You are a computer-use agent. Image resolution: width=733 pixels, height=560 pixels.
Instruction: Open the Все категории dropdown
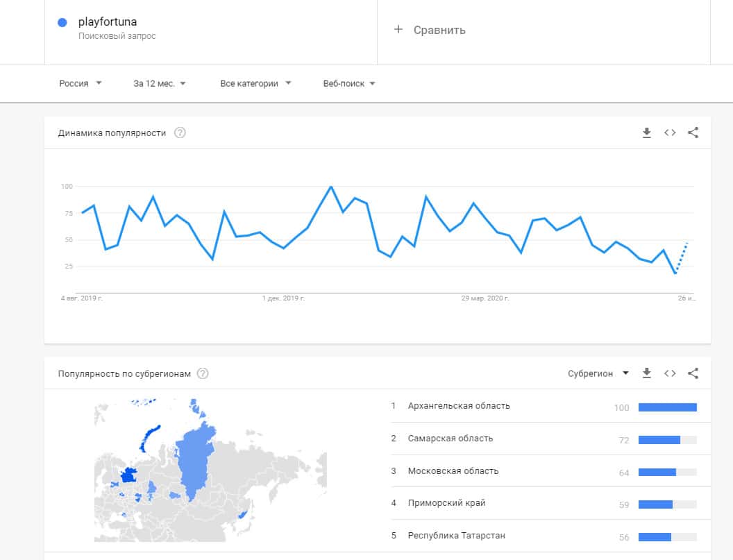(x=255, y=83)
